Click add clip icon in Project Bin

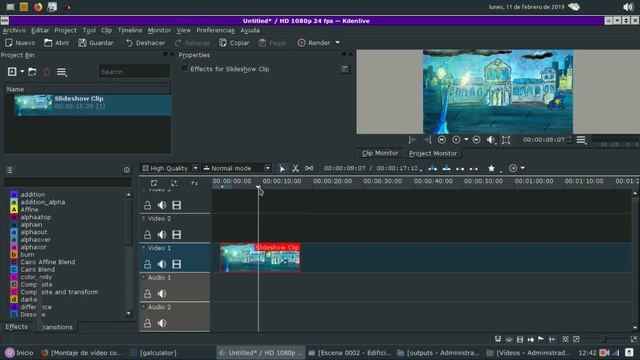(12, 72)
